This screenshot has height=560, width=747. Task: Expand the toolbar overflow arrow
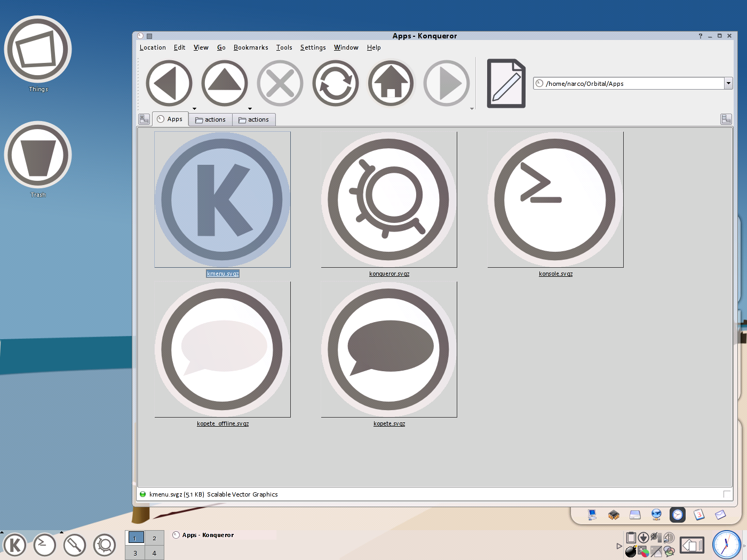(472, 109)
